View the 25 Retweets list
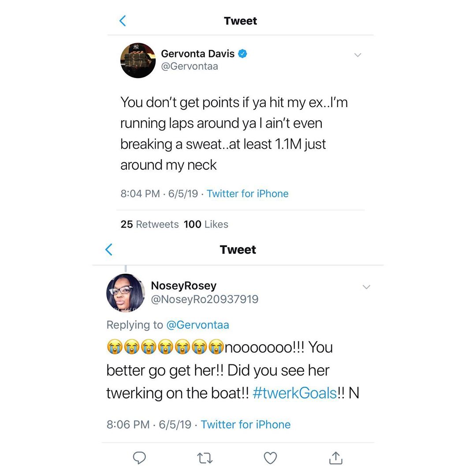This screenshot has height=476, width=476. tap(150, 224)
